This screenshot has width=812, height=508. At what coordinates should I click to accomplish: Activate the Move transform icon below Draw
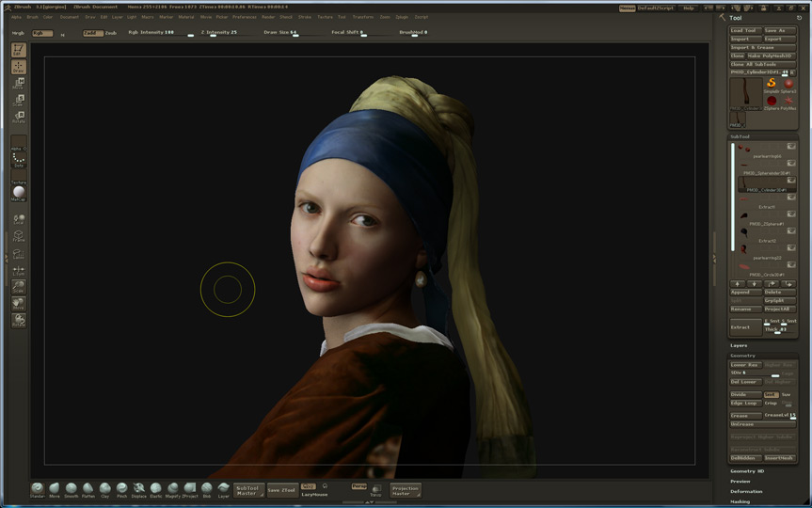pyautogui.click(x=19, y=84)
